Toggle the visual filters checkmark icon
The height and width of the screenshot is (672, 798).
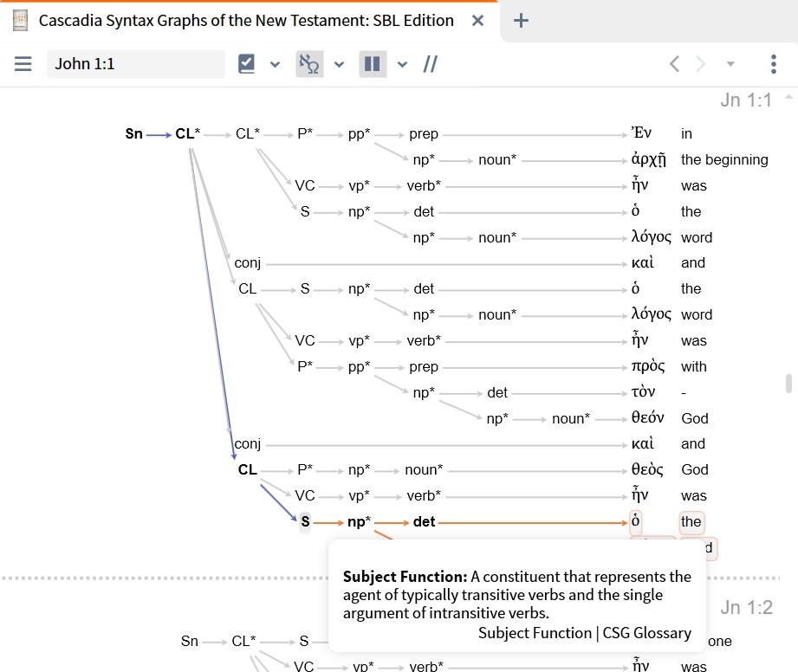click(246, 64)
